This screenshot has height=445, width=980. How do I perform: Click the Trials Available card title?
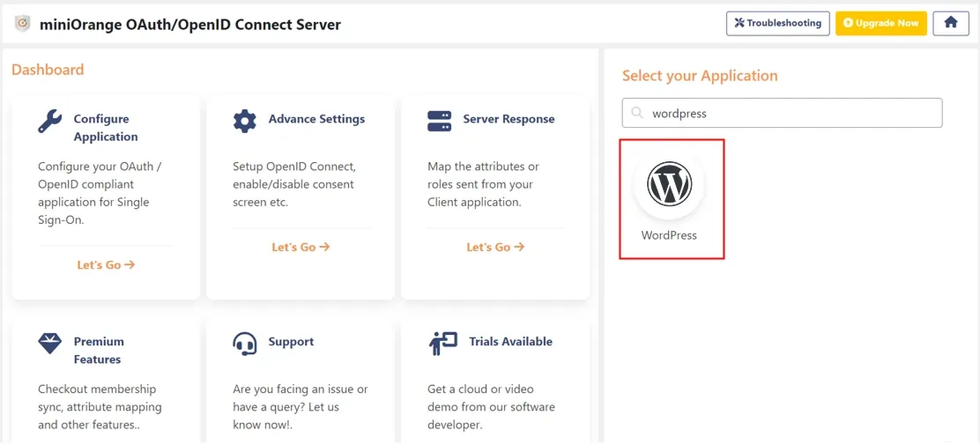[510, 341]
